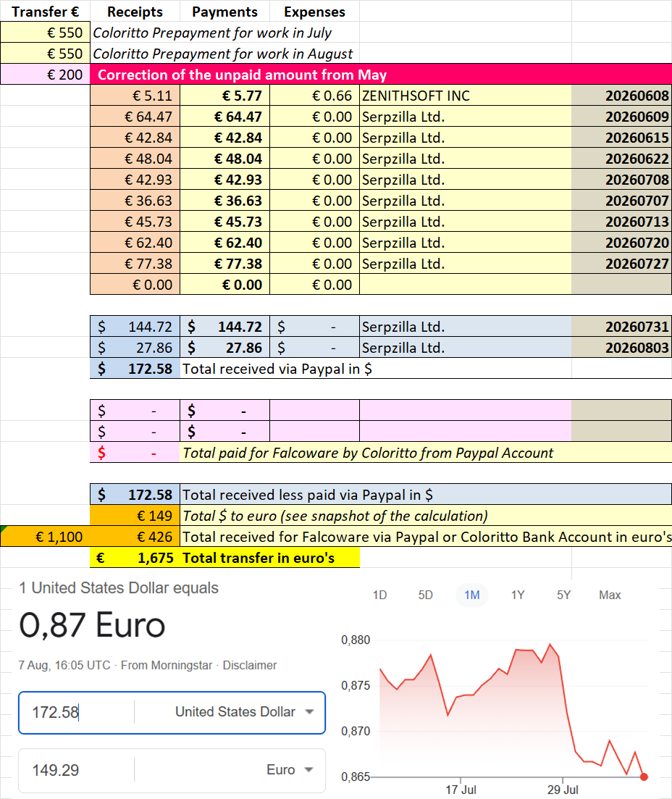Click the € 1,100 transfer total cell

click(x=46, y=537)
